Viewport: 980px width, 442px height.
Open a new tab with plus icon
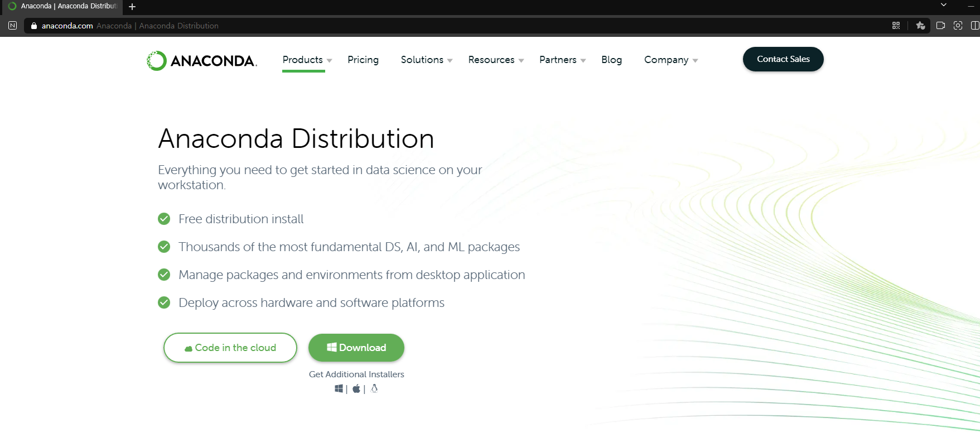132,7
